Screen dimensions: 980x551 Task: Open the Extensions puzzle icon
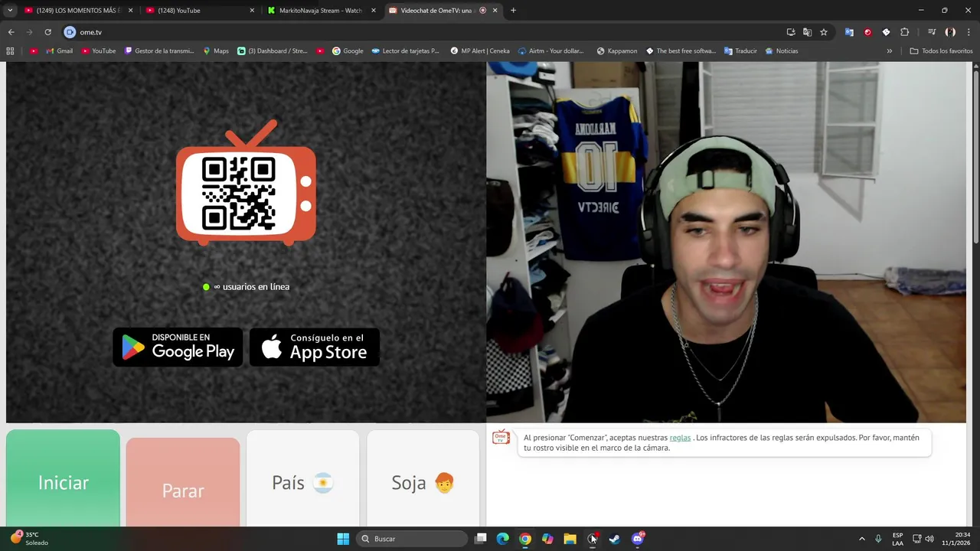coord(904,32)
